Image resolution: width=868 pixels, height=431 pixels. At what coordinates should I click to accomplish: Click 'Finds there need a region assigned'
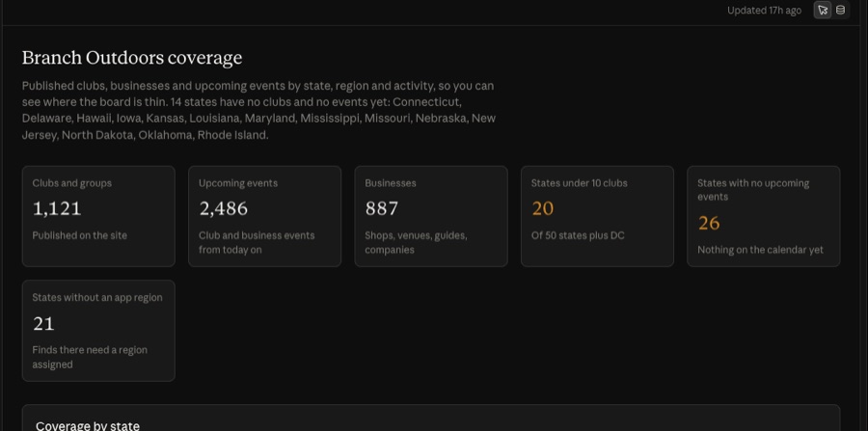point(90,357)
